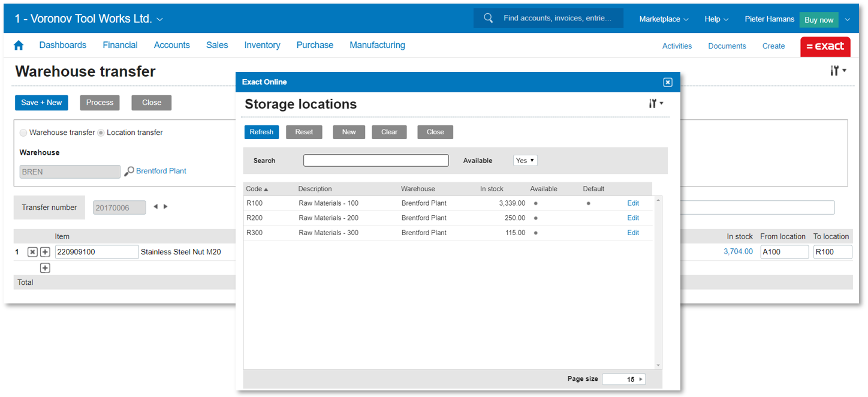Select the Warehouse transfer radio button

click(23, 133)
